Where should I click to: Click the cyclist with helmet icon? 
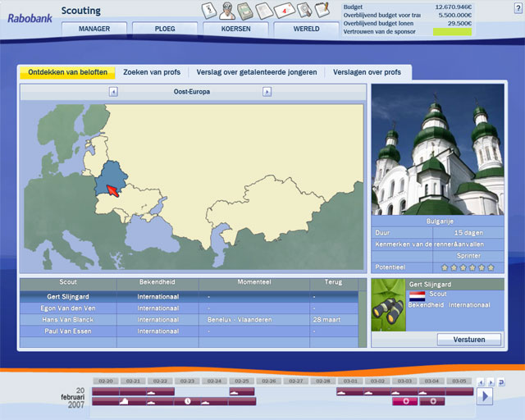click(x=227, y=11)
